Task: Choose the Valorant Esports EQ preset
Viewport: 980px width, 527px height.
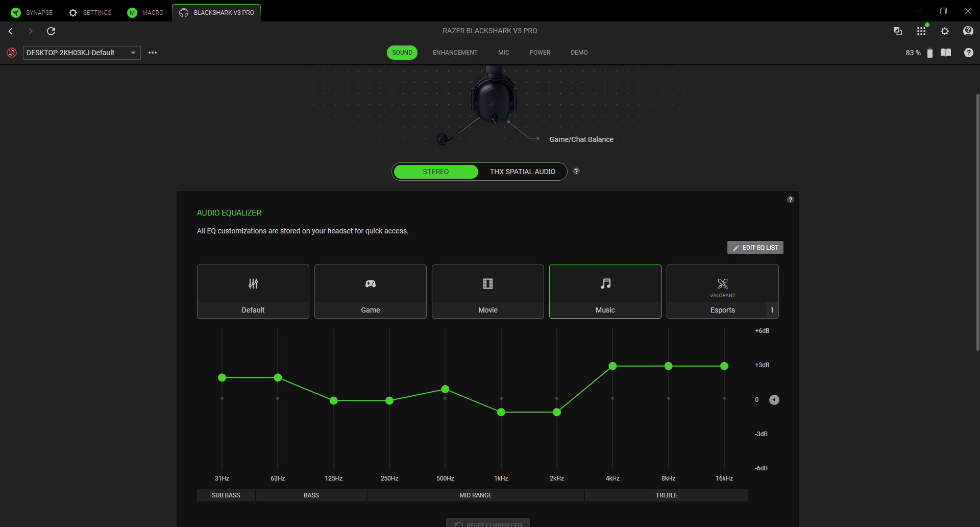Action: (x=722, y=291)
